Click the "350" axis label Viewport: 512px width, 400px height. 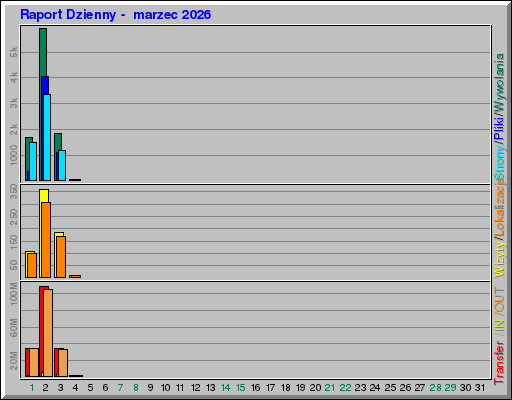[14, 191]
